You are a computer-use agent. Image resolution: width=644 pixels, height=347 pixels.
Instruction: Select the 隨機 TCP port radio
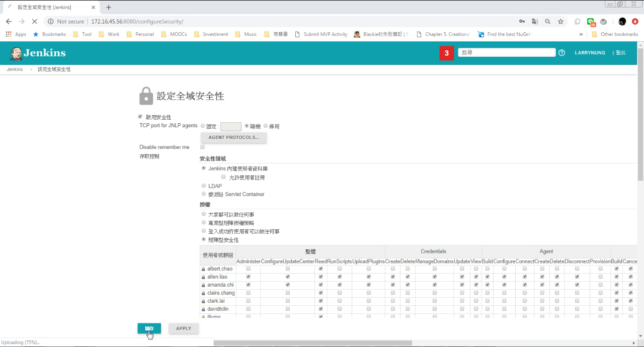click(x=247, y=126)
